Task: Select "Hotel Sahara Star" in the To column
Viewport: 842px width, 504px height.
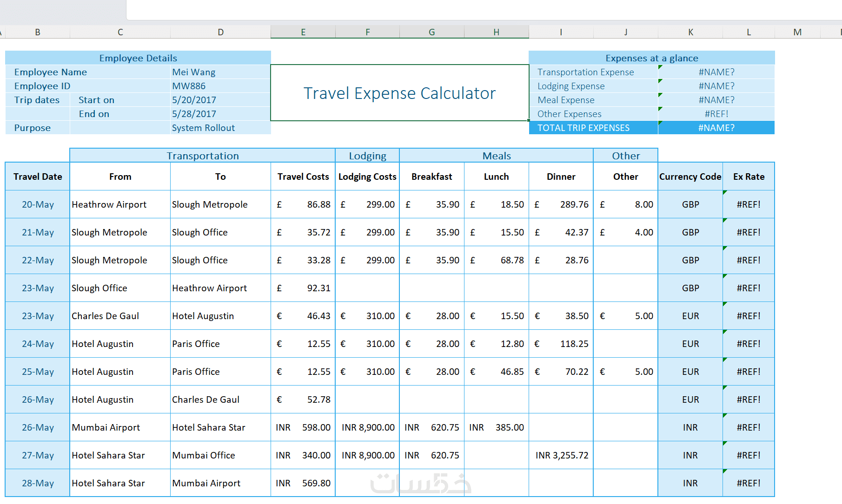Action: tap(221, 427)
